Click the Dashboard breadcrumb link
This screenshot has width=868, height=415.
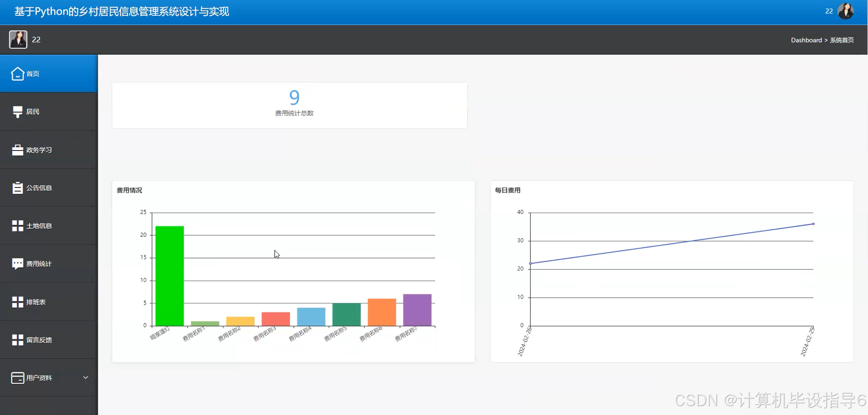pos(806,40)
